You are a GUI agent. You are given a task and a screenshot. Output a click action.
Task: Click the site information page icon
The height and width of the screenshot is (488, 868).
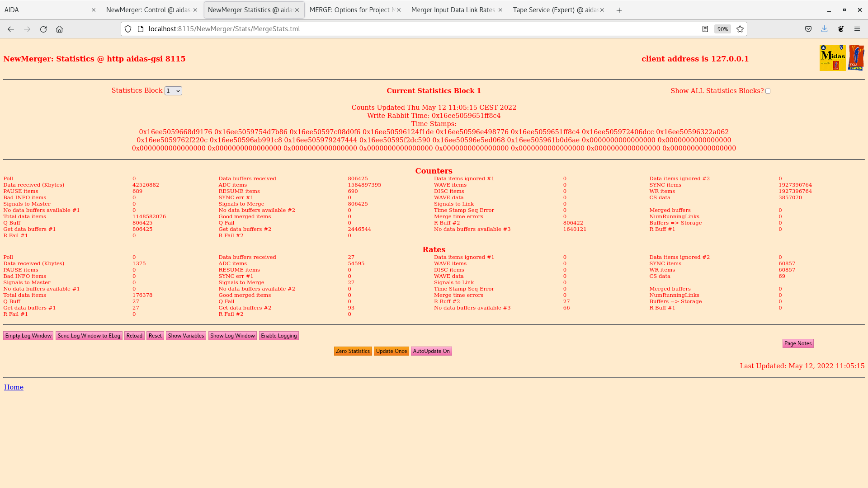click(141, 29)
